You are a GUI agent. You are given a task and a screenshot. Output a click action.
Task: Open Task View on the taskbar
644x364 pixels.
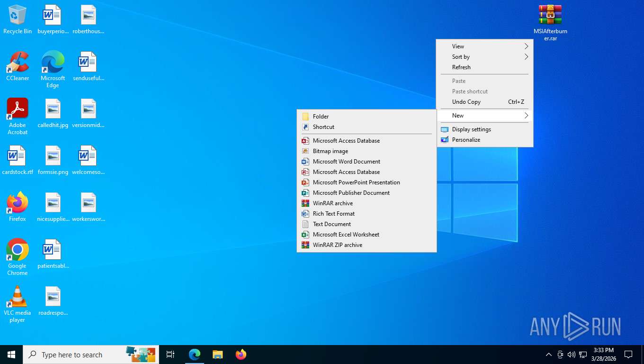(x=170, y=355)
